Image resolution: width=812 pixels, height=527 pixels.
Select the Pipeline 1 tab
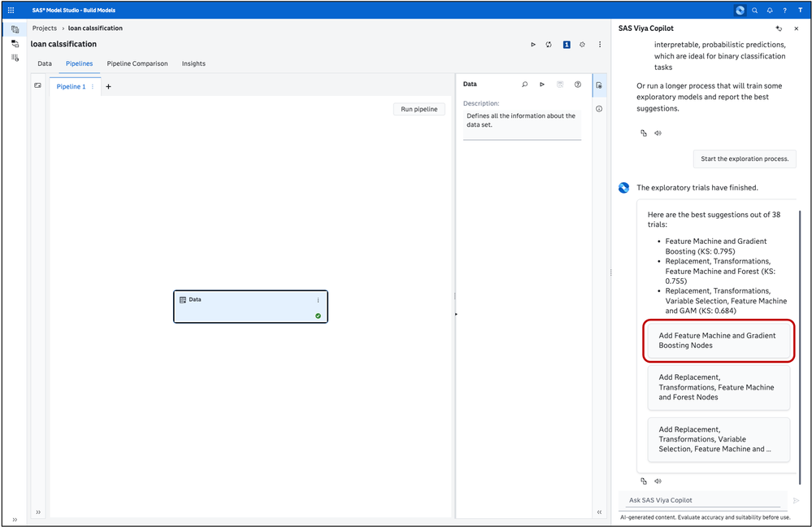pyautogui.click(x=71, y=86)
